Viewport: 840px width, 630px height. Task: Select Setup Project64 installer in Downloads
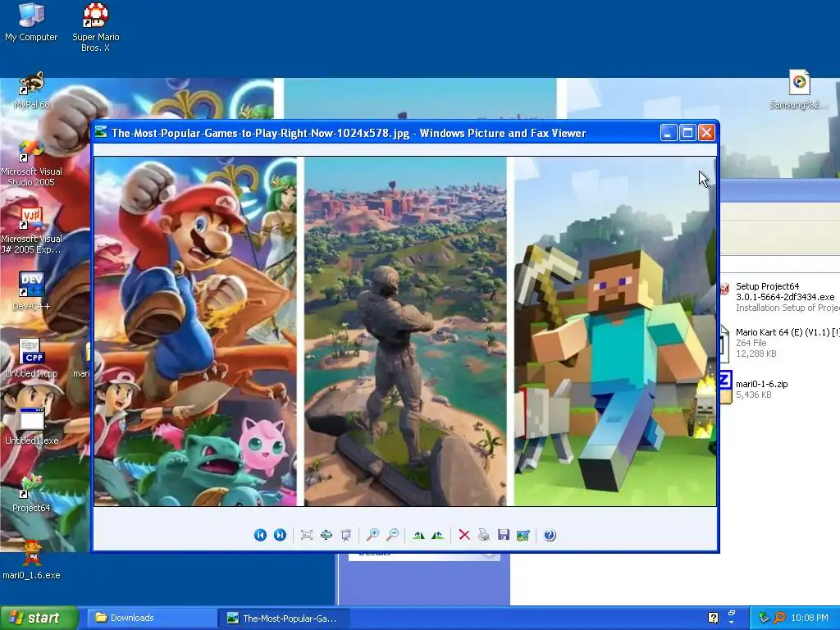coord(780,297)
